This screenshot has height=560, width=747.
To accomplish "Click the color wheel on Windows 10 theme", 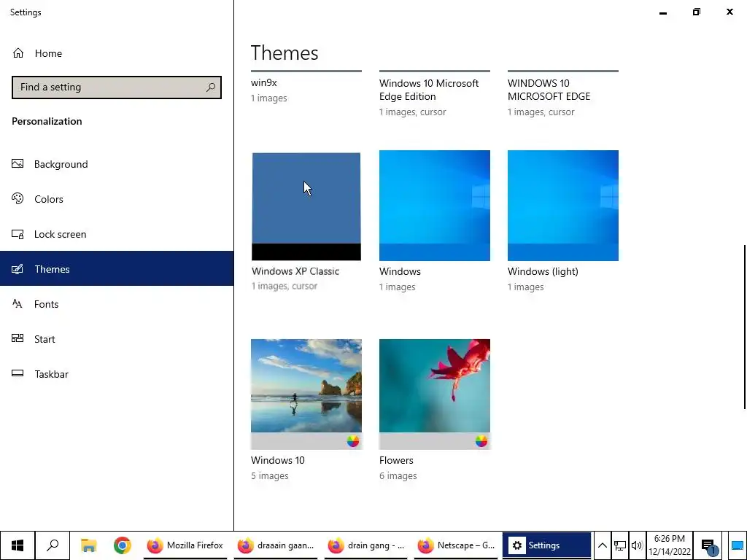I will tap(352, 441).
